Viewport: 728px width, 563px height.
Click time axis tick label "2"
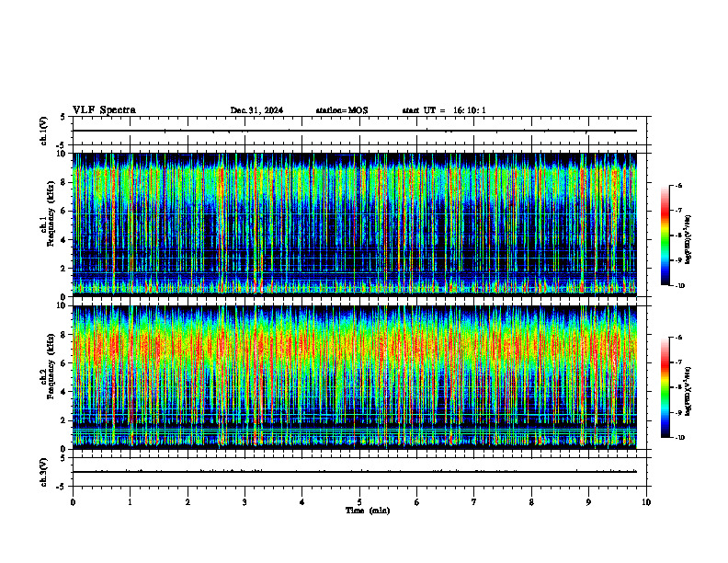[188, 502]
